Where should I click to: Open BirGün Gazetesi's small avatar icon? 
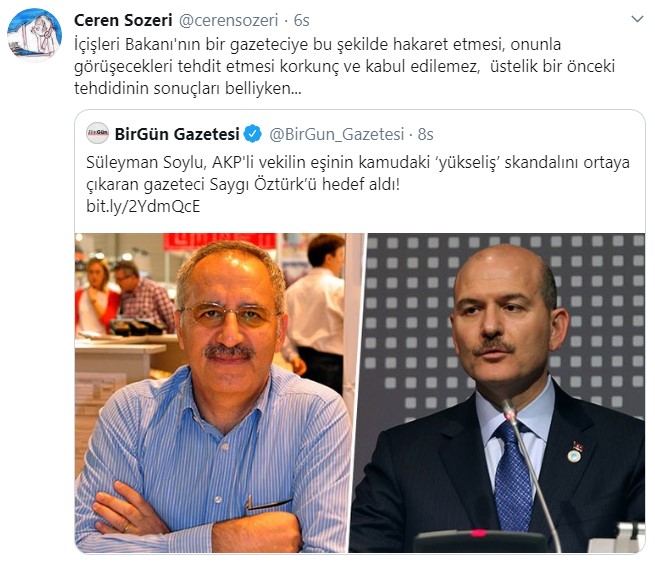point(97,133)
